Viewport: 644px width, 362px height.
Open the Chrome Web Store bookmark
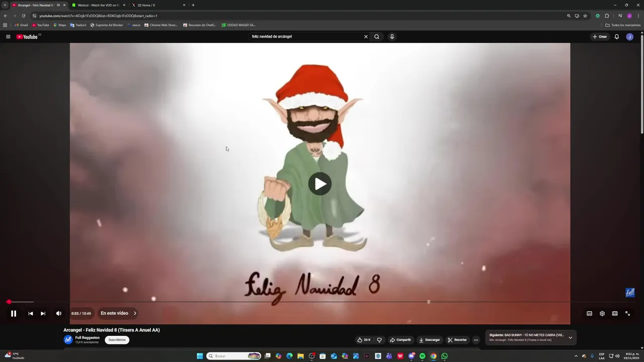(161, 25)
